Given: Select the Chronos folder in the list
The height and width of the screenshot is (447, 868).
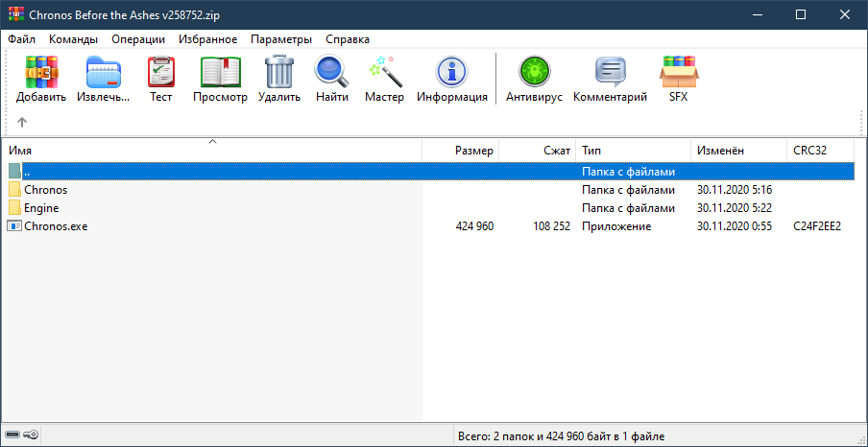Looking at the screenshot, I should tap(45, 190).
